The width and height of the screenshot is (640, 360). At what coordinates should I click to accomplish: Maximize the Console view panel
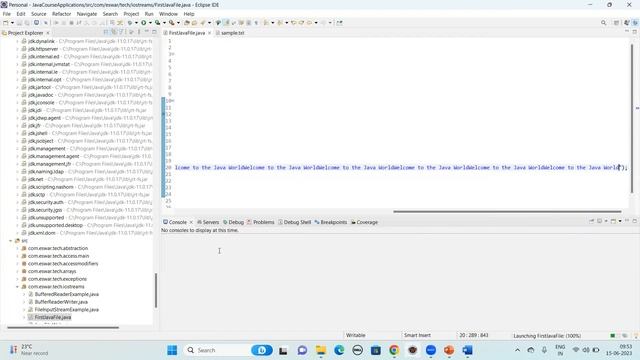pos(635,221)
